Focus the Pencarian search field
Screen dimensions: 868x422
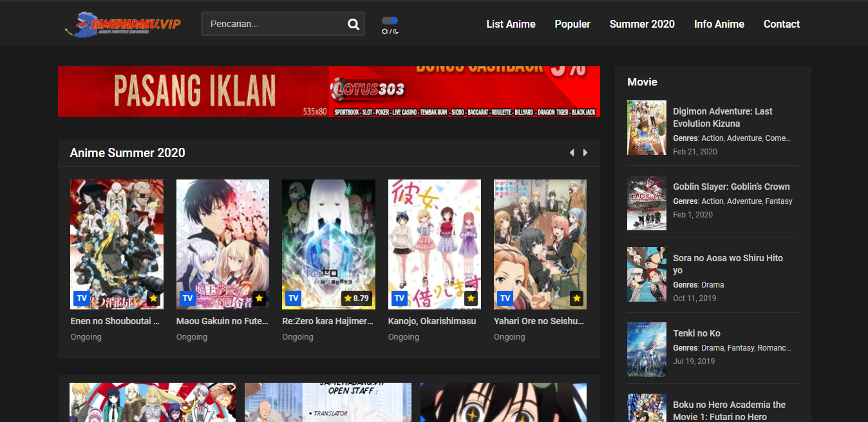(283, 24)
